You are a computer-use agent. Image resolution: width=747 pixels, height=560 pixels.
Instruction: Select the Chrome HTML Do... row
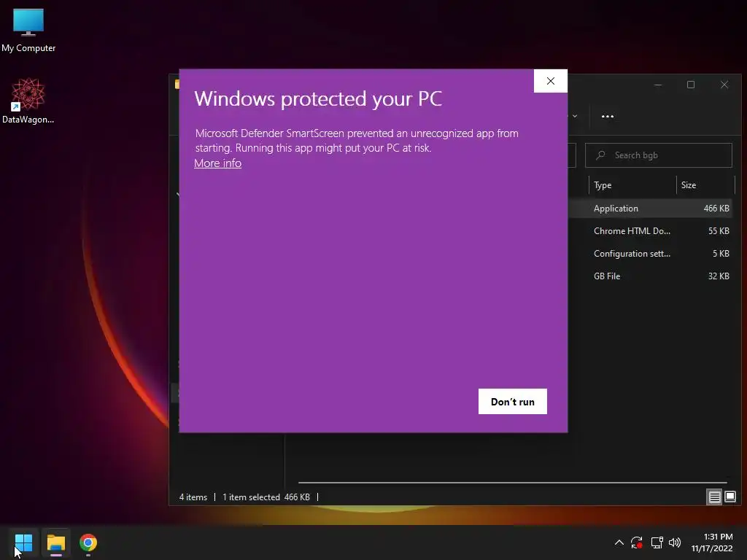pyautogui.click(x=651, y=231)
